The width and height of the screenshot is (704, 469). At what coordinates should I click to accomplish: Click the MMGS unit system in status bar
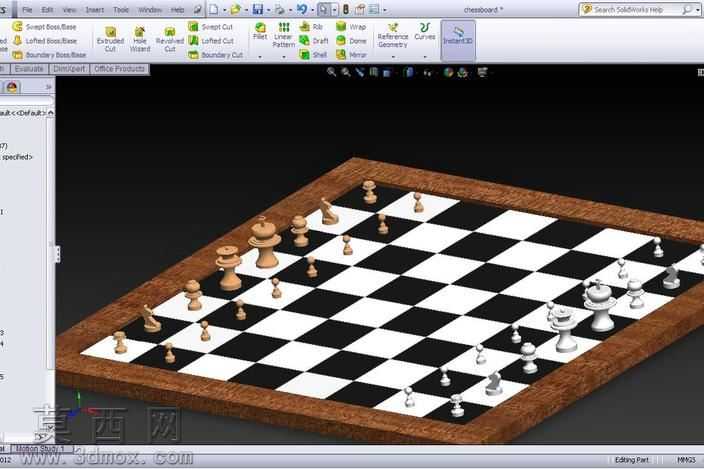click(x=686, y=460)
